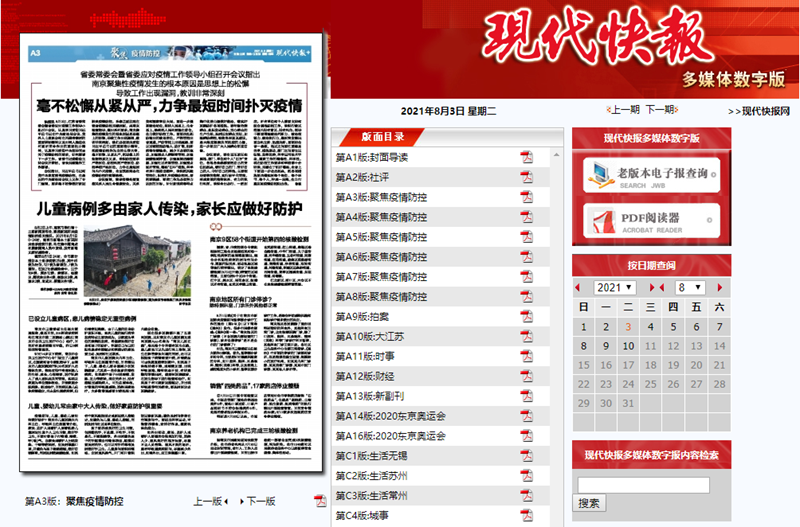Select the 版面目录 tab
The height and width of the screenshot is (527, 800).
tap(382, 137)
